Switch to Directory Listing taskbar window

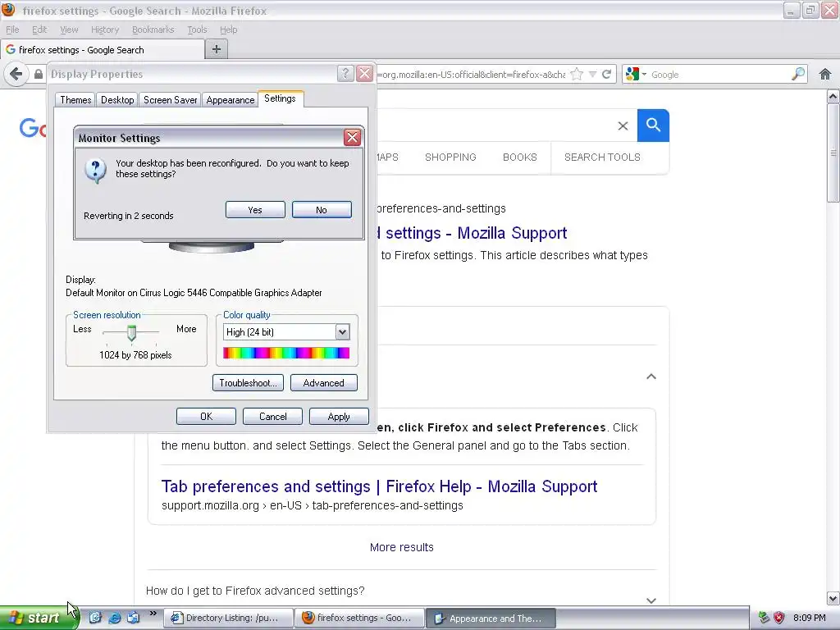point(228,618)
